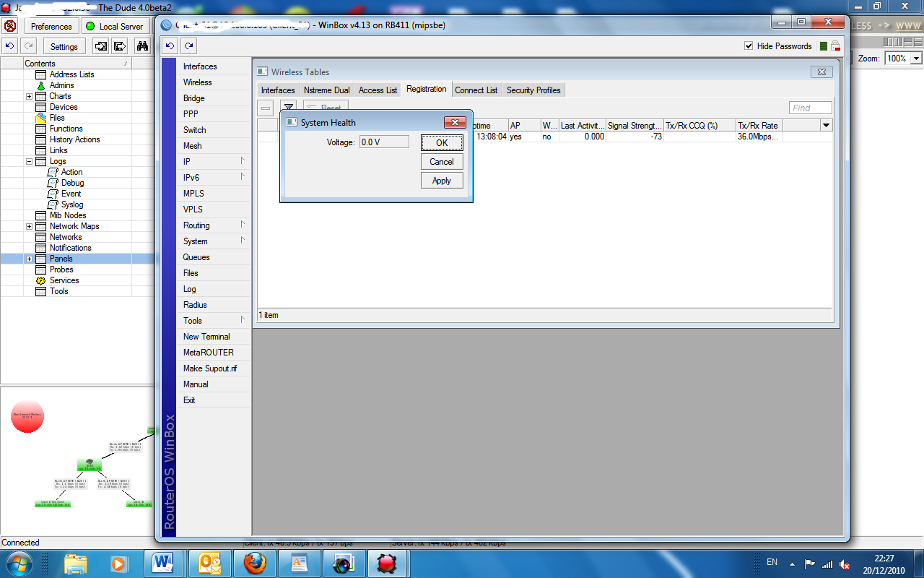The width and height of the screenshot is (924, 578).
Task: Click the remove (minus) button in Wireless Tables
Action: pos(266,108)
